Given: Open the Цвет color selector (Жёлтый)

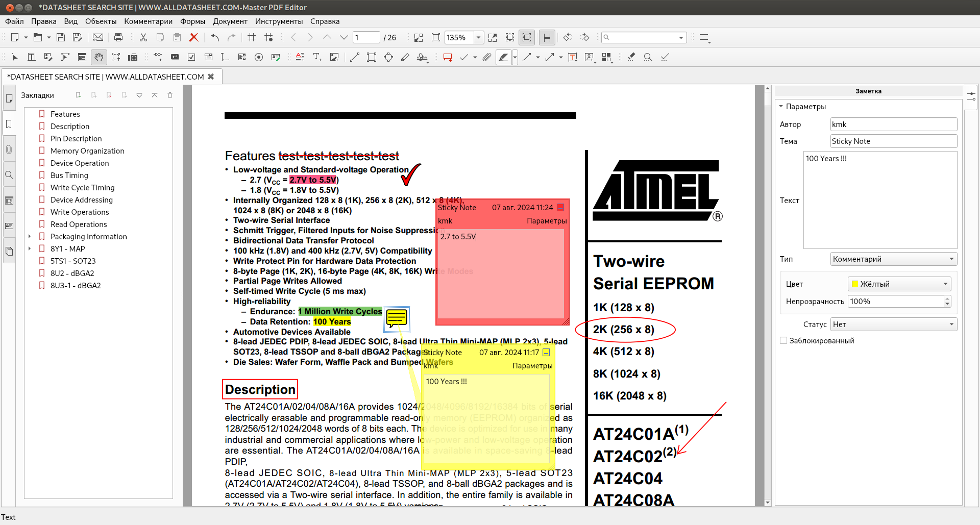Looking at the screenshot, I should click(x=899, y=284).
